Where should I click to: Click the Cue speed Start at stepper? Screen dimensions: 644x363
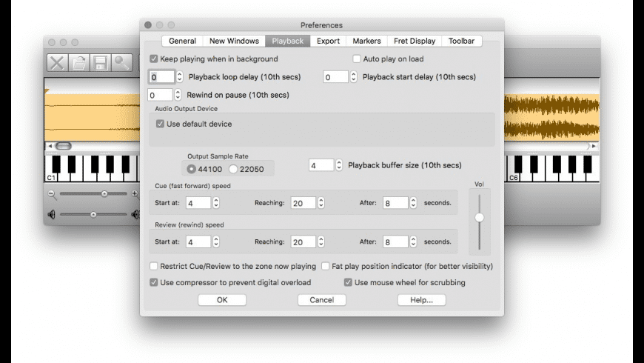[x=216, y=203]
